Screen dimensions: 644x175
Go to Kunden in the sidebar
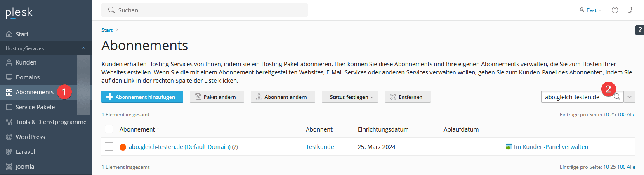(x=26, y=62)
